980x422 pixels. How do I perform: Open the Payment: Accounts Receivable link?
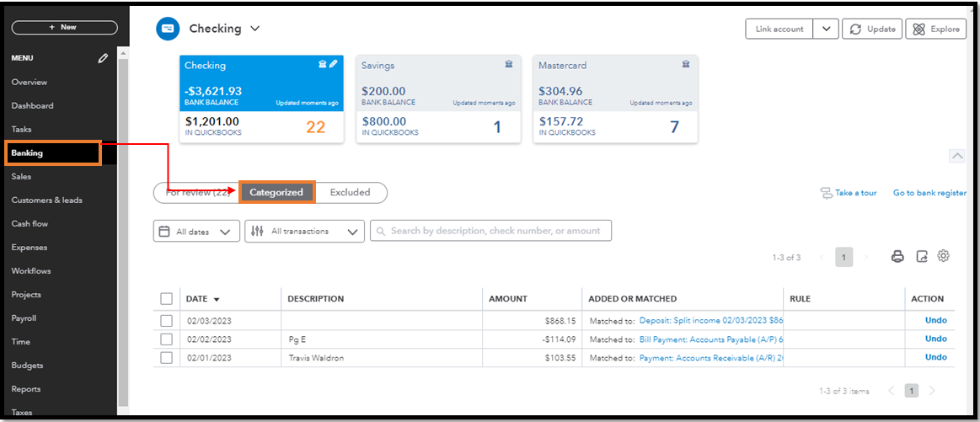coord(711,358)
